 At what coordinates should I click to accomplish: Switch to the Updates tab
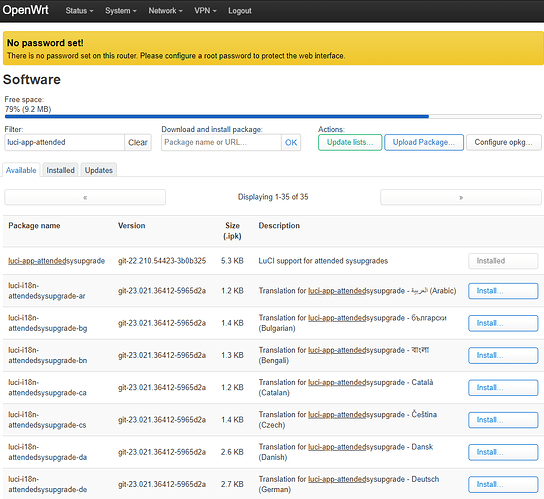click(x=99, y=170)
